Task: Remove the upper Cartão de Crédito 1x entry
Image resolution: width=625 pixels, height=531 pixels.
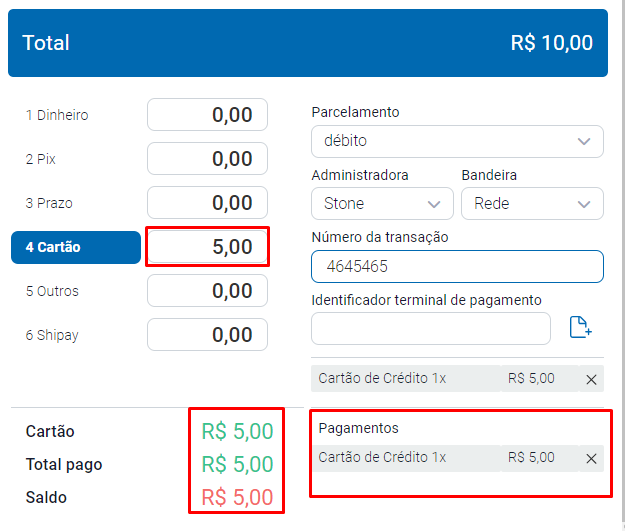Action: (591, 379)
